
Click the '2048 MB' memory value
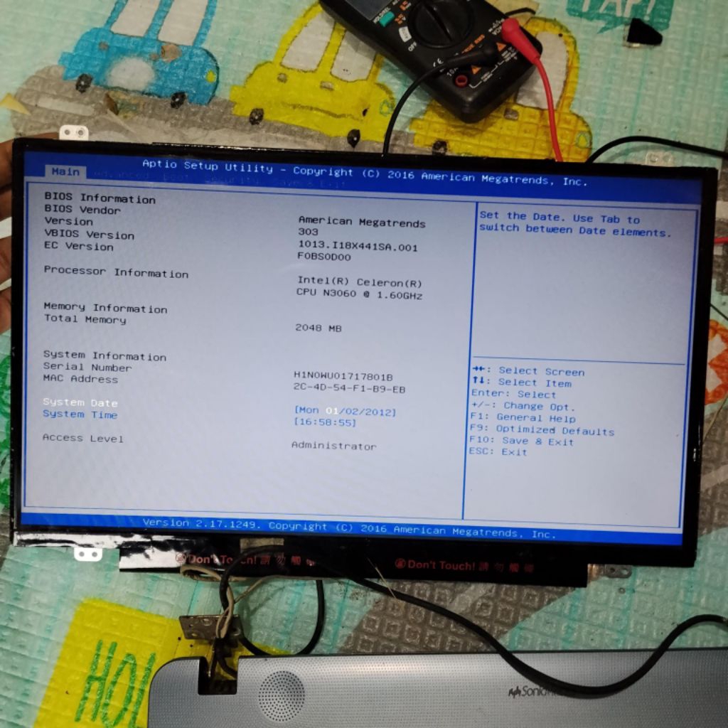318,328
